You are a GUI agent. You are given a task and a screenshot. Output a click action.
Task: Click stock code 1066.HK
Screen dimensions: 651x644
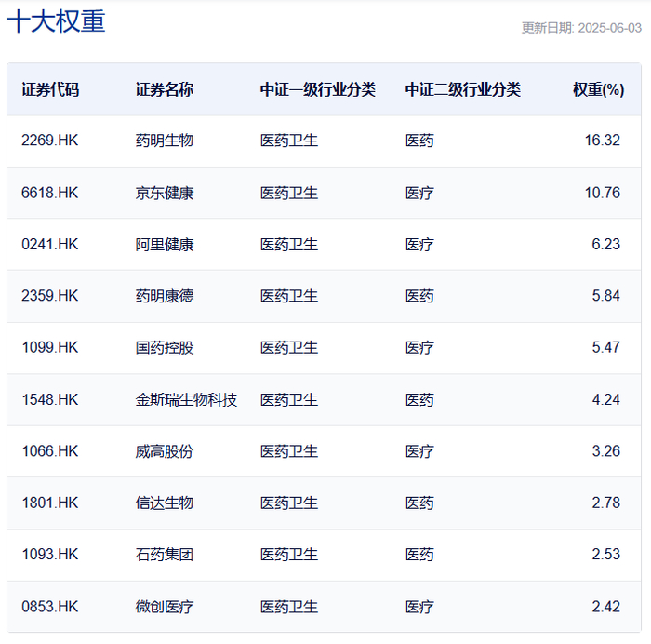[50, 451]
